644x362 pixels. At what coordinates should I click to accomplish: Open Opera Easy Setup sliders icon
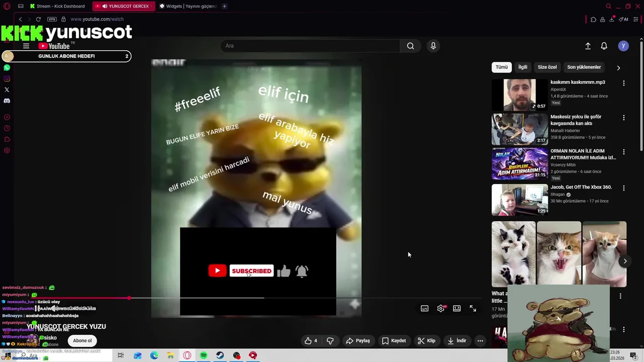[636, 19]
